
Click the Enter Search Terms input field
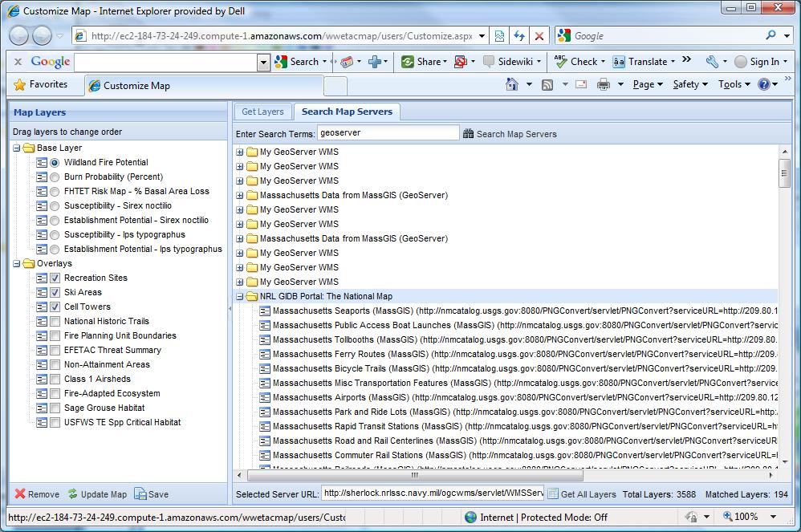coord(388,132)
